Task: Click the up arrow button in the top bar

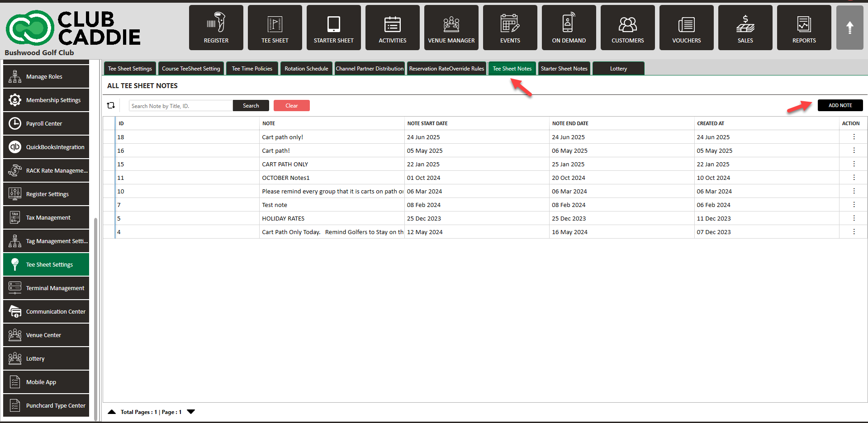Action: coord(849,28)
